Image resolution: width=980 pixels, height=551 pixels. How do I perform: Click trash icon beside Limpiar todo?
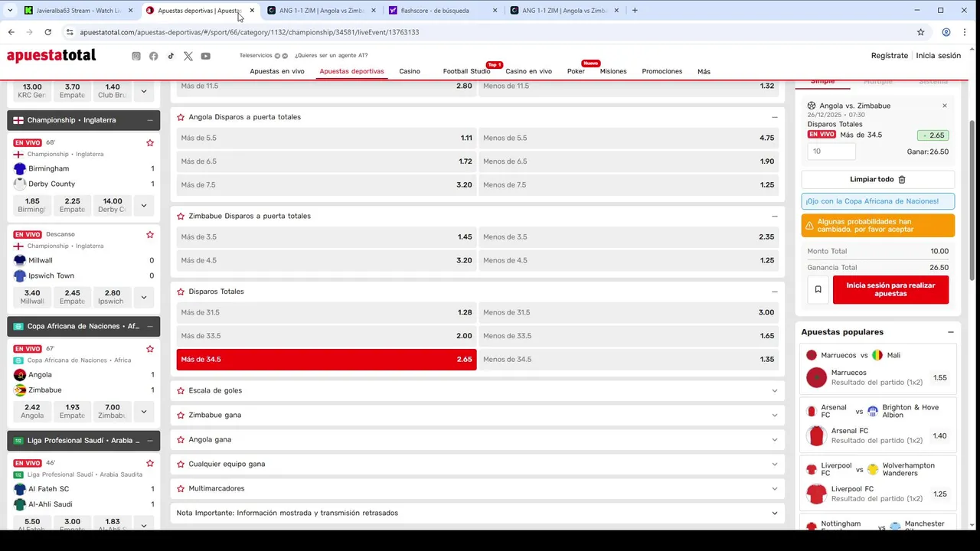click(x=902, y=179)
